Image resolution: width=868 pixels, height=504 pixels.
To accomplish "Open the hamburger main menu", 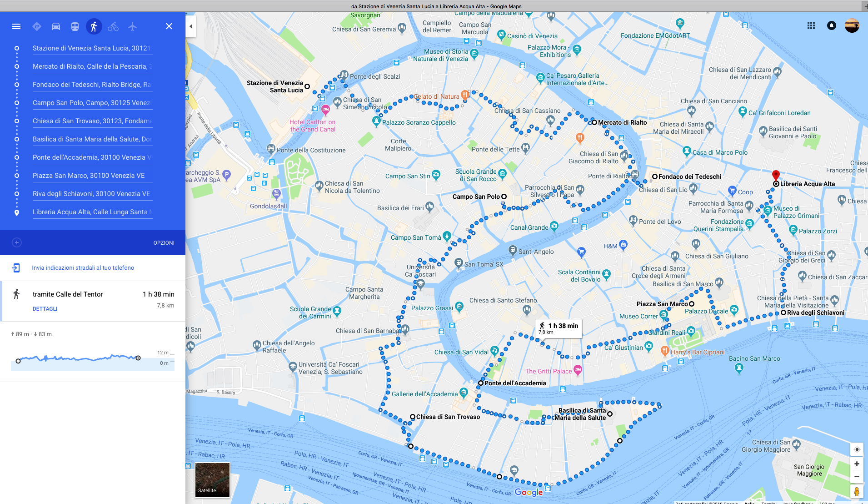I will point(16,26).
